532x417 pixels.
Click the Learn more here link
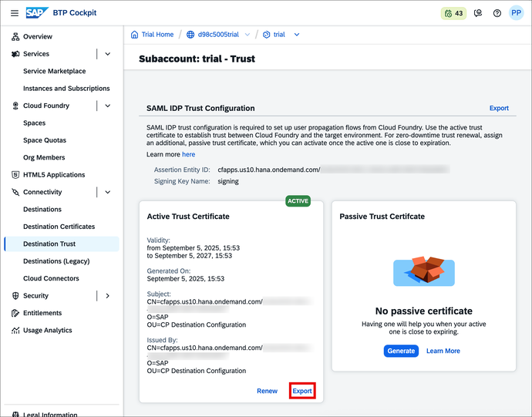188,154
